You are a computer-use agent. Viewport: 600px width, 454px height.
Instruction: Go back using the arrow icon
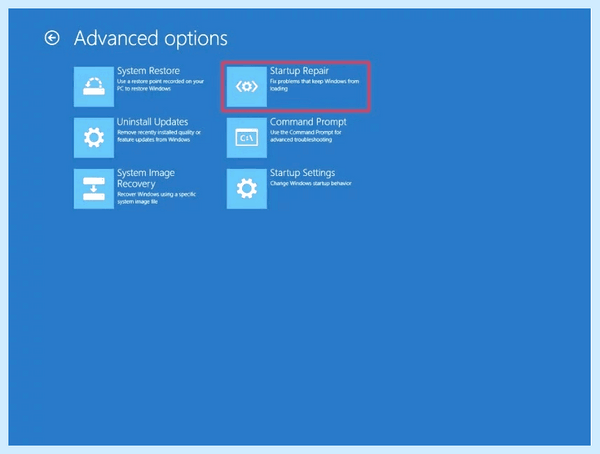[52, 38]
